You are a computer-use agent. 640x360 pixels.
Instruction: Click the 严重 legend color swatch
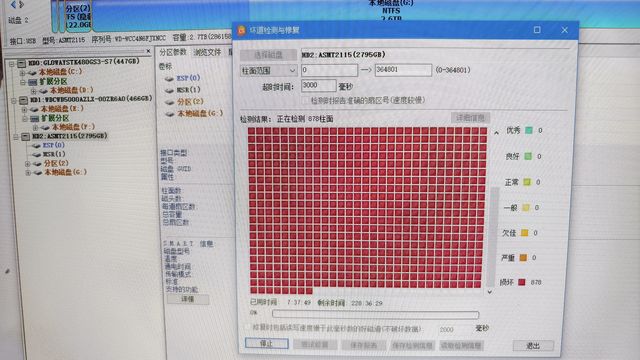coord(523,258)
